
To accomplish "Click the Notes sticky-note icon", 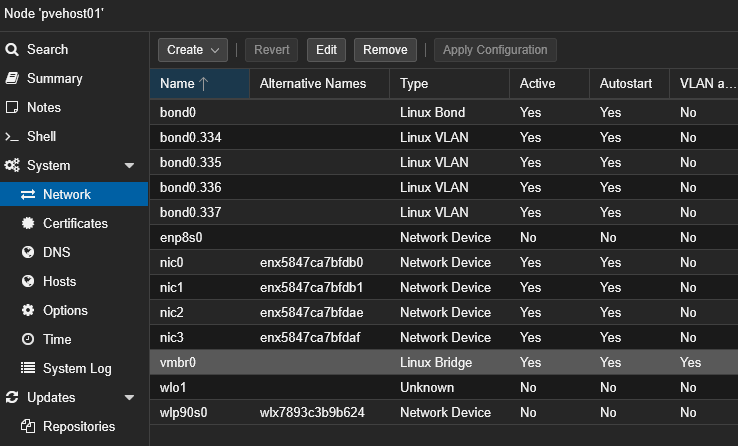I will (12, 107).
